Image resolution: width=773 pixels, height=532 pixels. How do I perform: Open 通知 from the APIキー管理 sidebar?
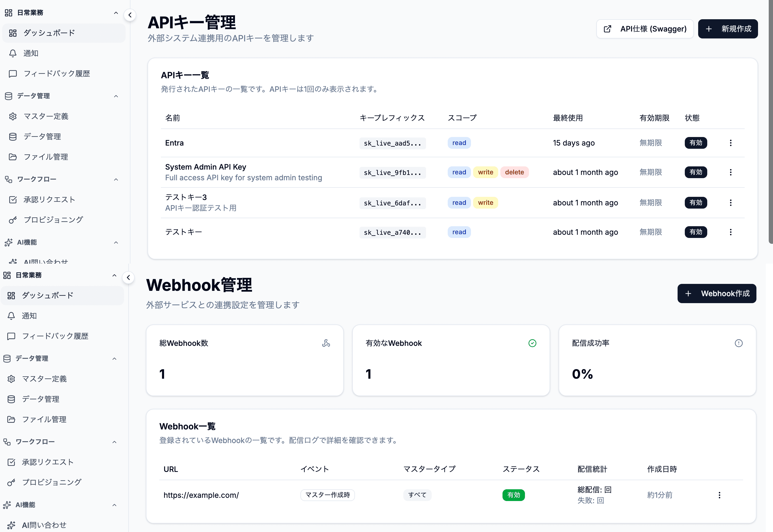tap(64, 53)
